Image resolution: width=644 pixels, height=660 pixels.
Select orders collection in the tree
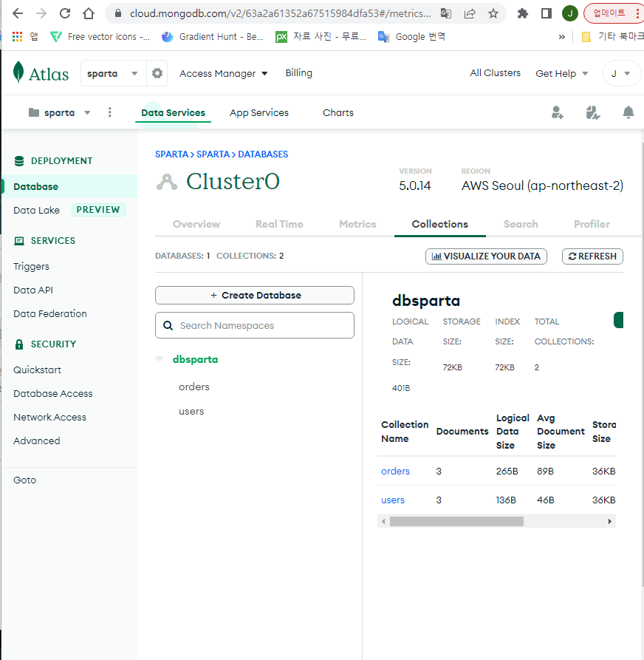coord(194,387)
